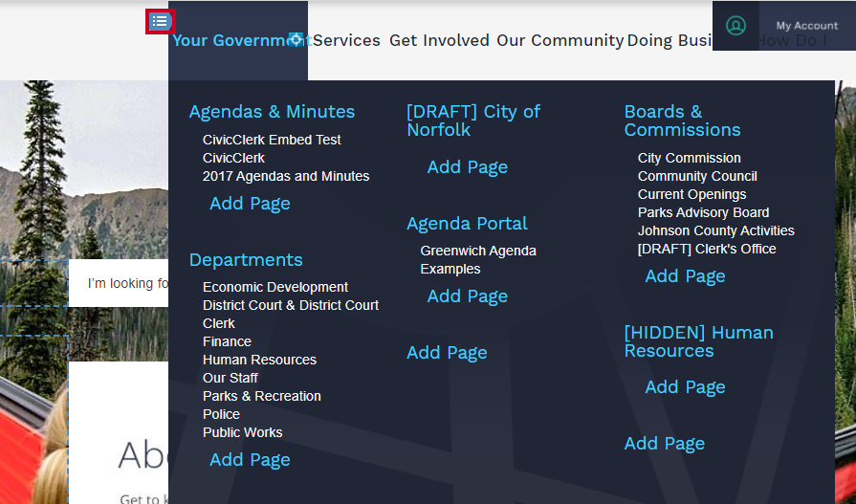Open Johnson County Activities
Viewport: 856px width, 504px height.
pyautogui.click(x=715, y=230)
